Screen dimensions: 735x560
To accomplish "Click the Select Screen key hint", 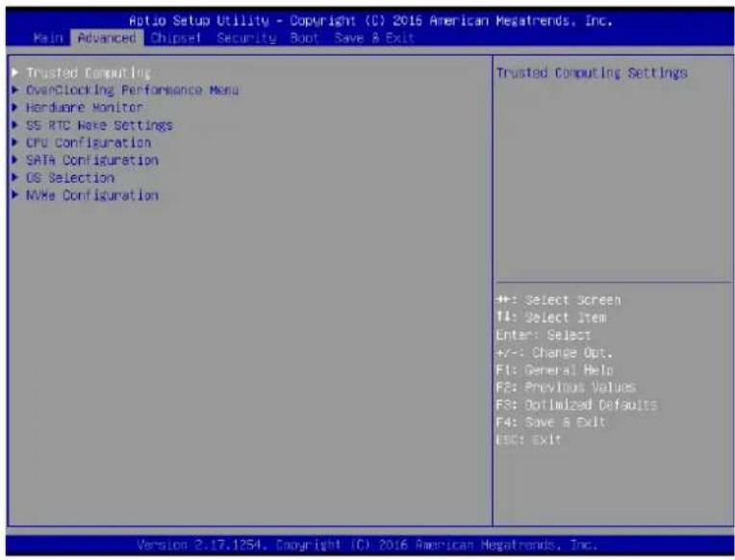I will [559, 300].
